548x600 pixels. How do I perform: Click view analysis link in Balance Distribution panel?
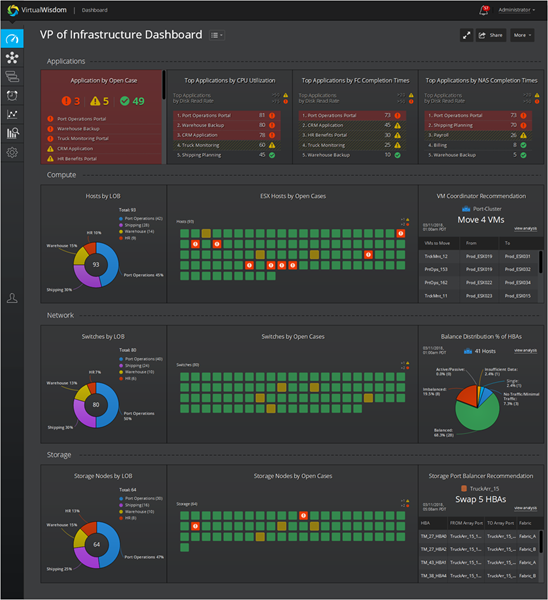tap(525, 351)
